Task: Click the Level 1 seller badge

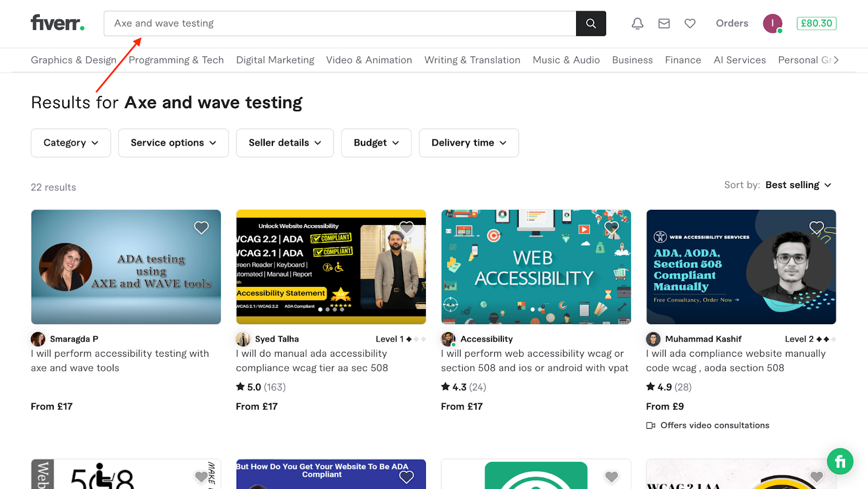Action: 400,339
